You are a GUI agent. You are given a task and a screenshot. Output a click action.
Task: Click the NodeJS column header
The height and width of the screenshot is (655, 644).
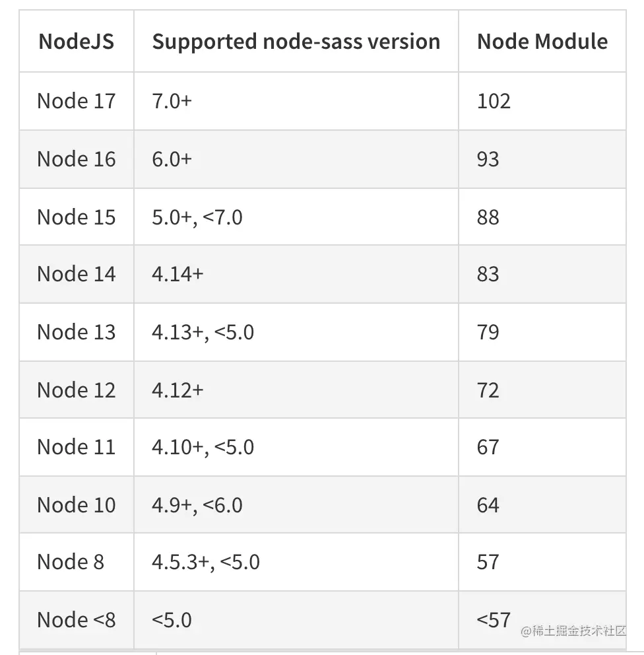[76, 42]
